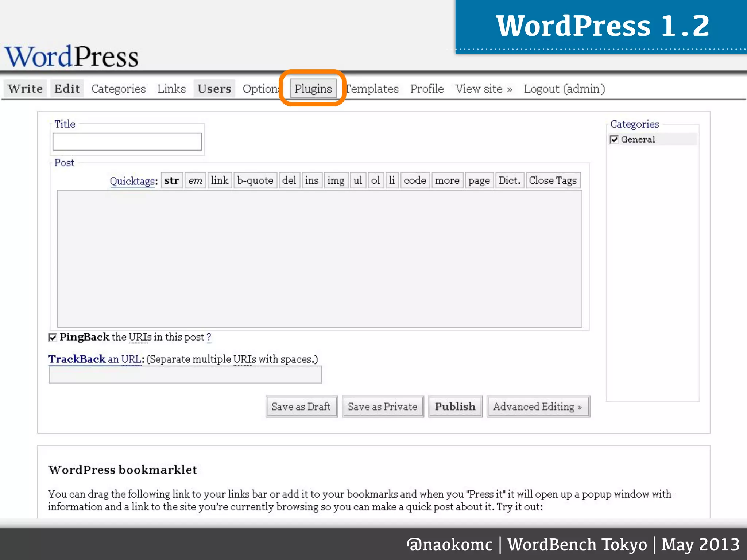Click the img quicktag button
Screen dimensions: 747x560
click(336, 180)
